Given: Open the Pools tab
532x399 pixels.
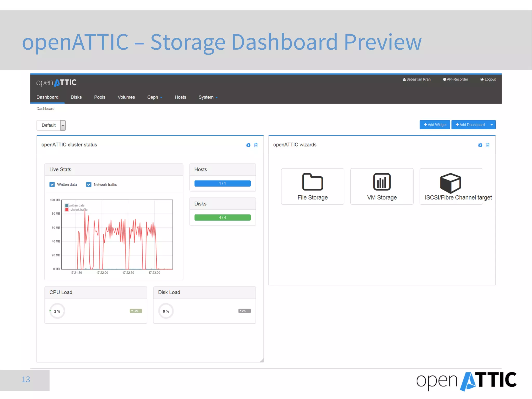Looking at the screenshot, I should (x=100, y=97).
